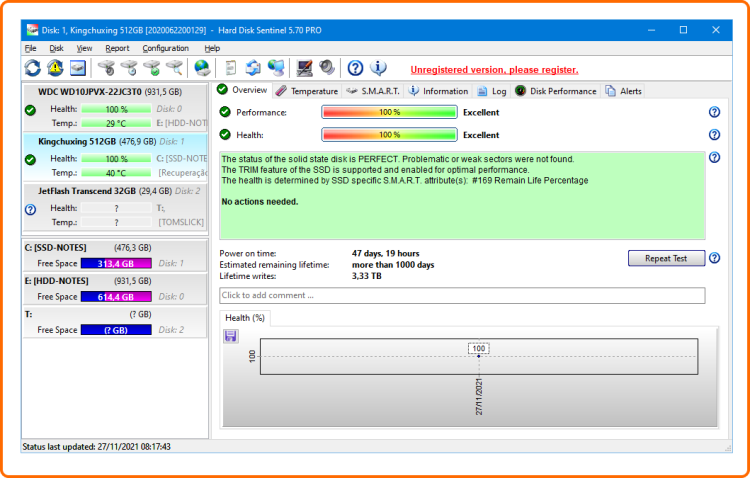Click green check icon of WDC WD10JPVX disk
Viewport: 750px width, 478px height.
click(30, 111)
